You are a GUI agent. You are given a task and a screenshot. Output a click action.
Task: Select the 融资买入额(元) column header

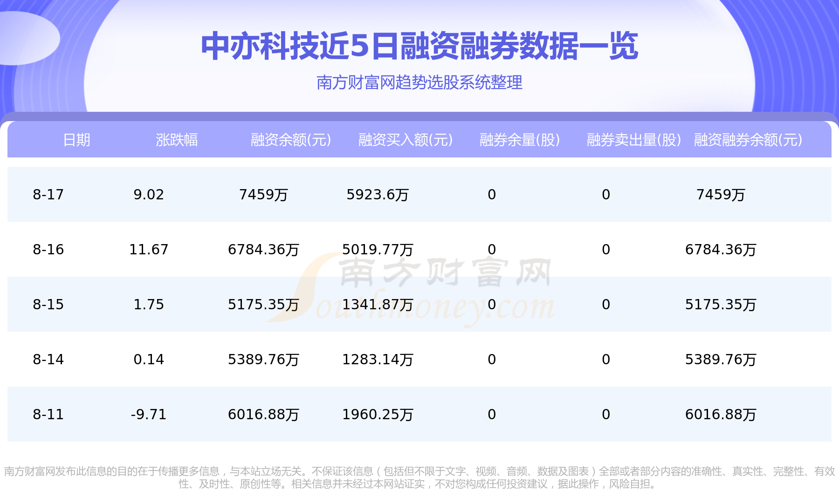pos(406,140)
